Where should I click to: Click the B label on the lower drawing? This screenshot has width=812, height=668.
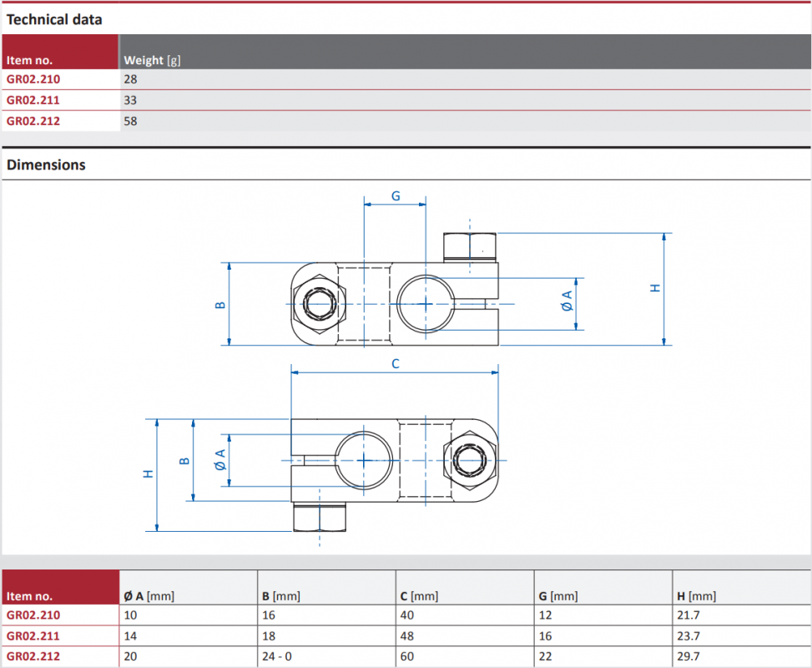[184, 461]
